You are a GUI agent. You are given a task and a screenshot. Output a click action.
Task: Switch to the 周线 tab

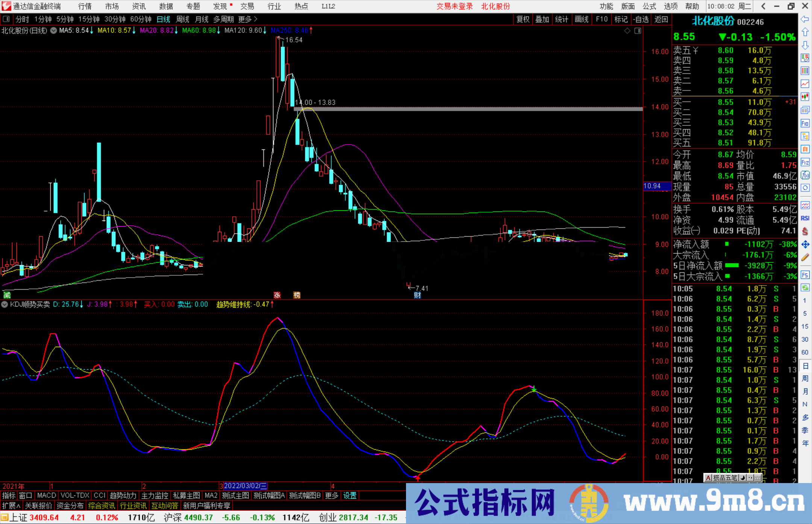183,19
